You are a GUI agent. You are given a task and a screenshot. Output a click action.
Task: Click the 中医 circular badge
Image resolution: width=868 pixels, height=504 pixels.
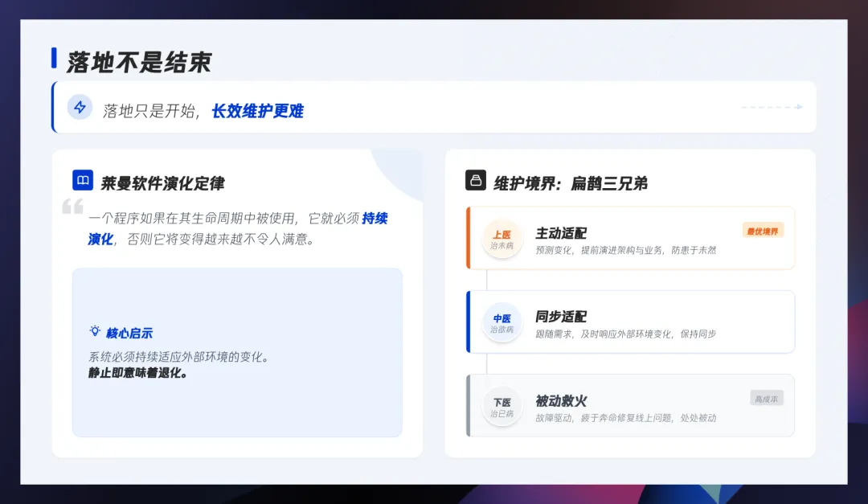(502, 322)
